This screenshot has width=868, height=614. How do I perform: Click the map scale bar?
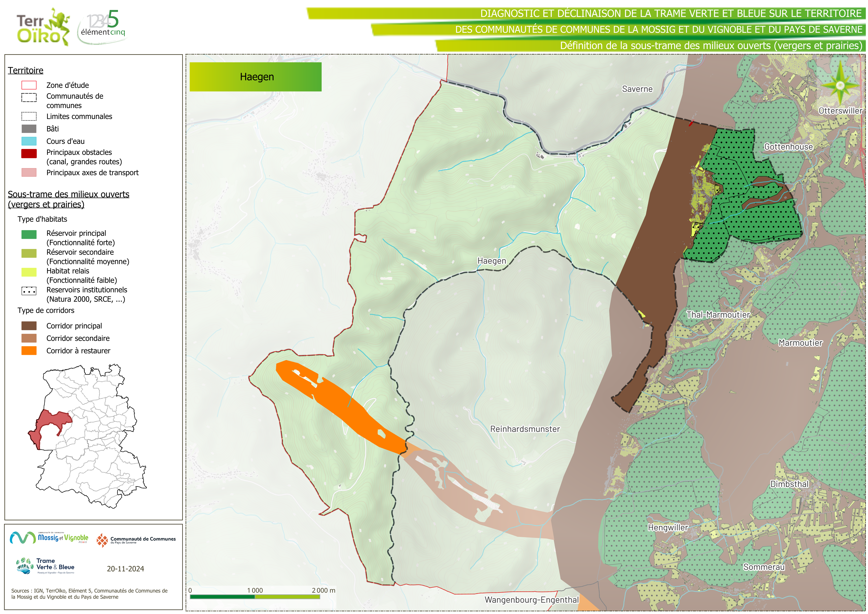pos(255,597)
